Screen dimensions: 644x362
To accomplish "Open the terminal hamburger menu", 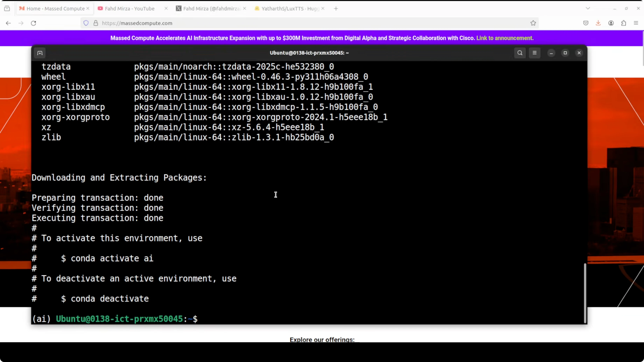I will coord(534,53).
